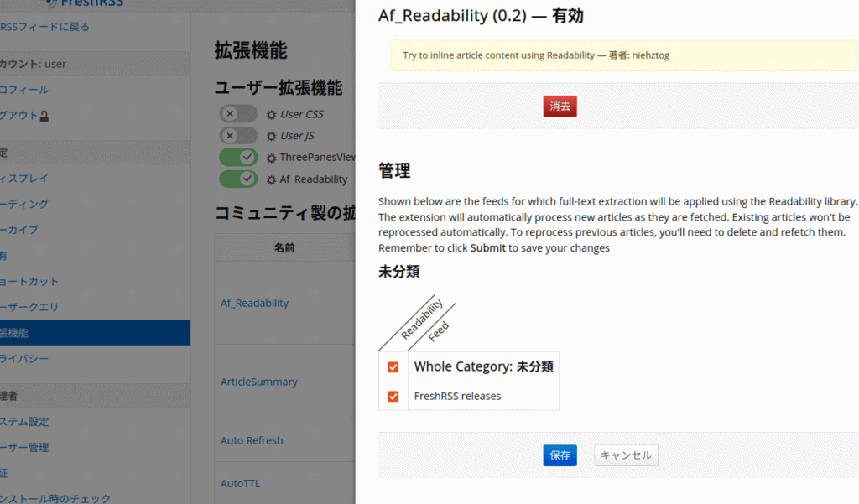The image size is (859, 504).
Task: Click the red 消去 button
Action: 560,107
